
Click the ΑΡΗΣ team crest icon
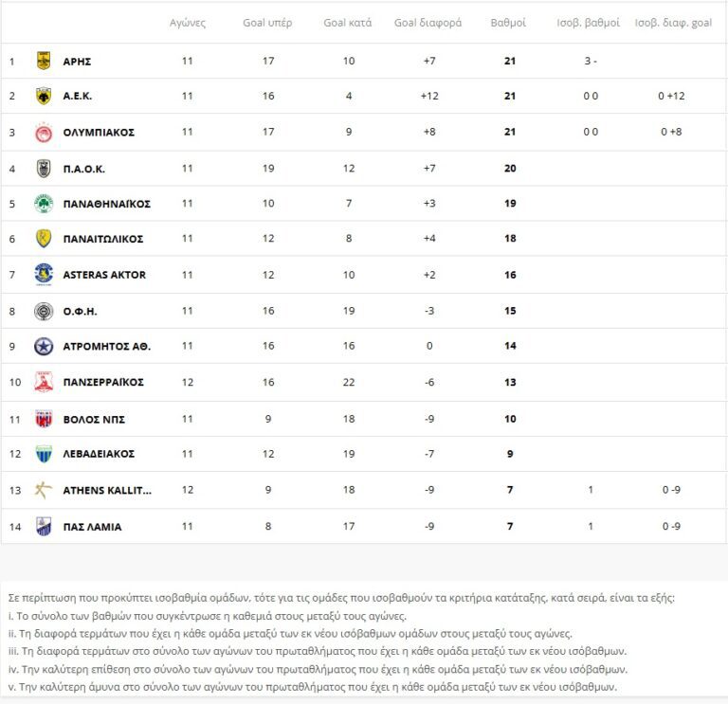pyautogui.click(x=43, y=61)
